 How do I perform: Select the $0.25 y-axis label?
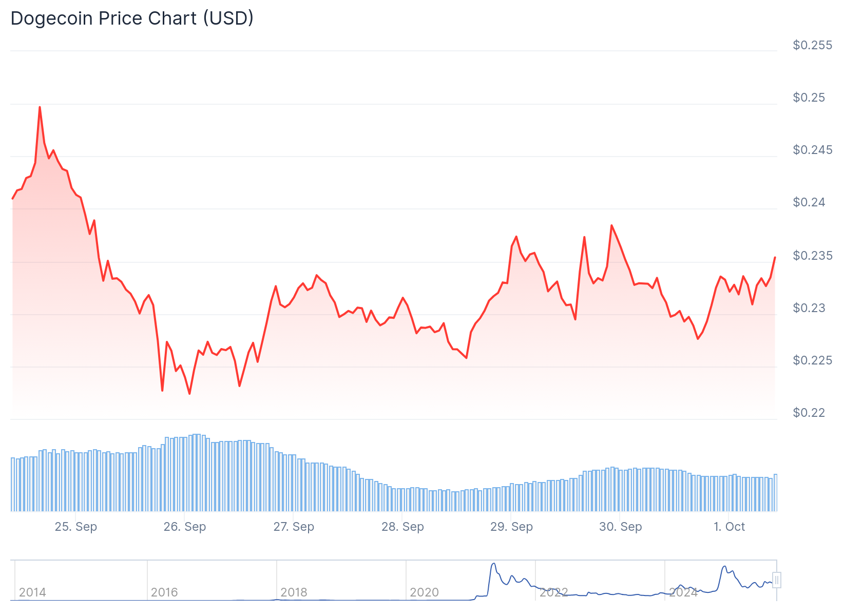(x=809, y=98)
